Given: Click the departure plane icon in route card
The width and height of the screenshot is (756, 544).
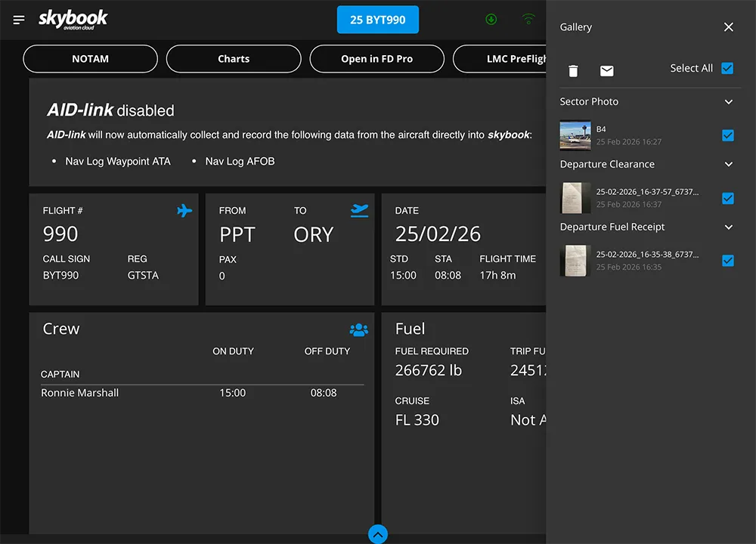Looking at the screenshot, I should pos(360,211).
